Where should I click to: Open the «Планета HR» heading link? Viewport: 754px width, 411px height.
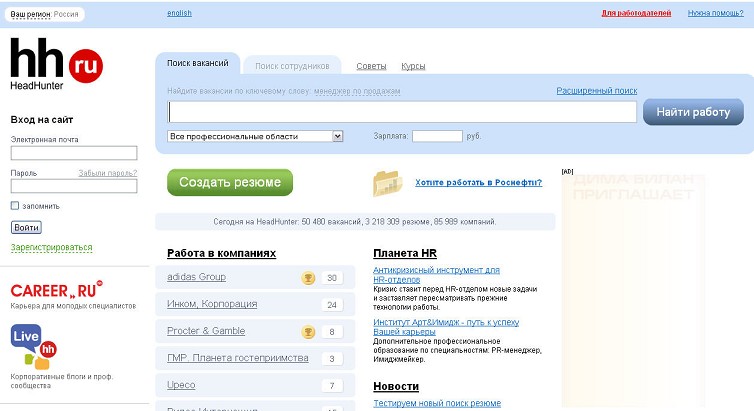405,253
